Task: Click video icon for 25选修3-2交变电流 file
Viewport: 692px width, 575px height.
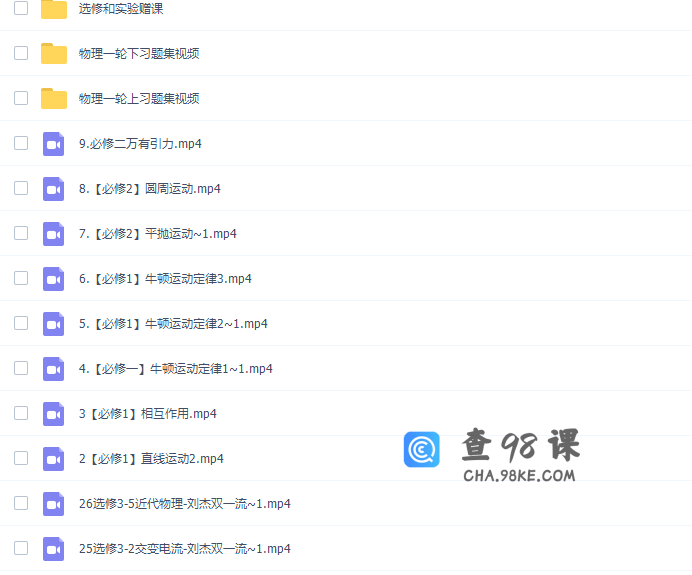Action: tap(53, 549)
